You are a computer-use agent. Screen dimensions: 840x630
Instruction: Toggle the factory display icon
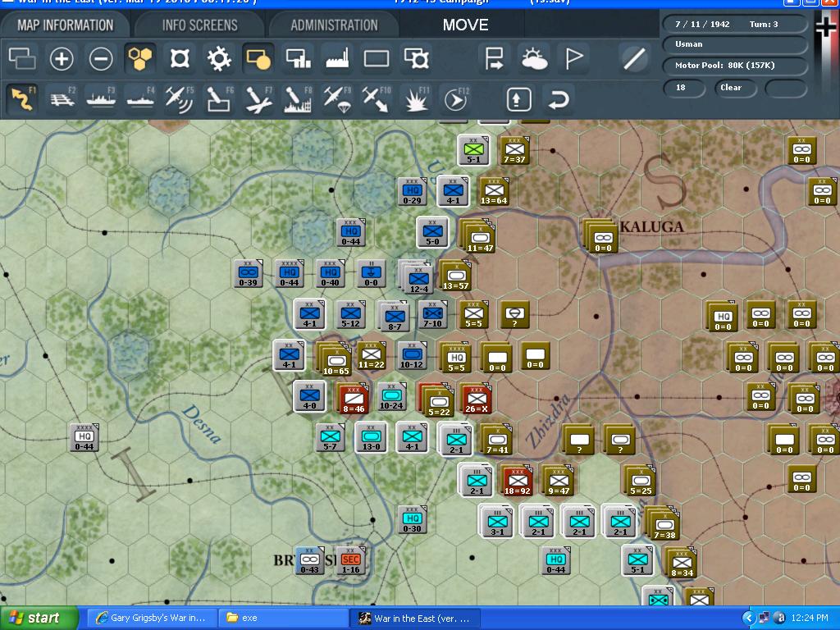(337, 58)
